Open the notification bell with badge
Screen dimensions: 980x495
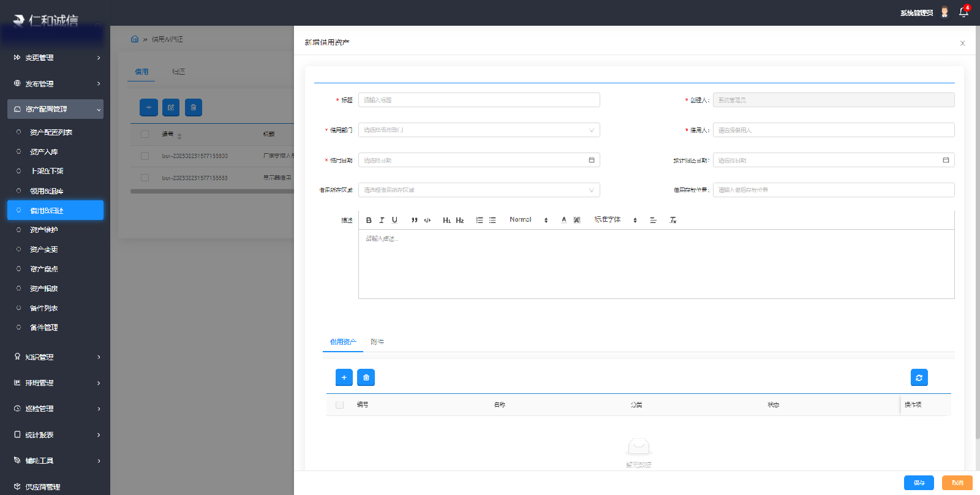(963, 12)
